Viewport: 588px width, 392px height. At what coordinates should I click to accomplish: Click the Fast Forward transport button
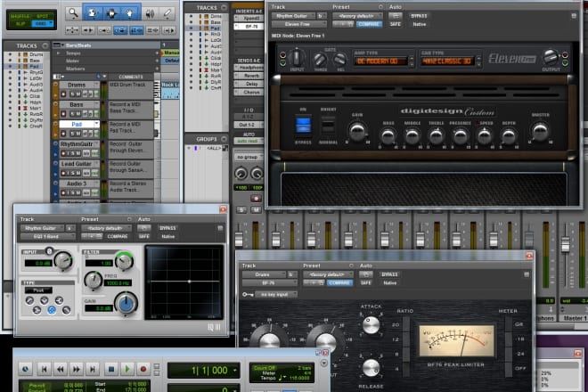point(77,369)
